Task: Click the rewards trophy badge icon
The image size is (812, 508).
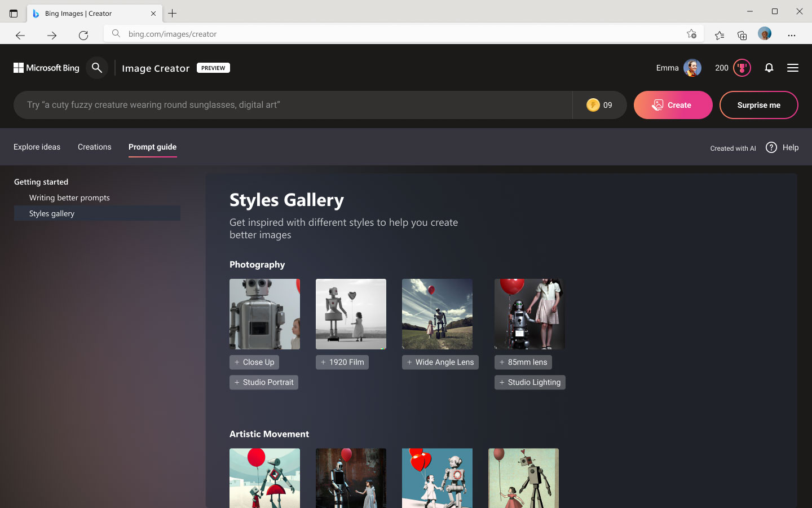Action: click(742, 68)
